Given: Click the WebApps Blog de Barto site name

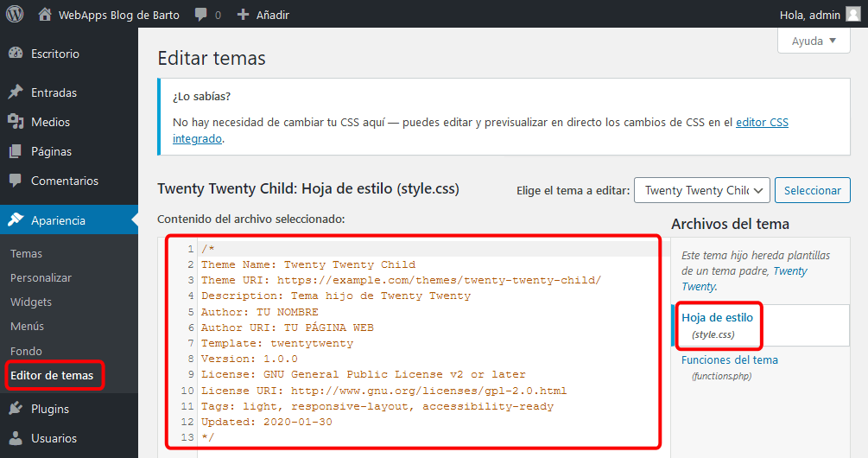Looking at the screenshot, I should 119,15.
